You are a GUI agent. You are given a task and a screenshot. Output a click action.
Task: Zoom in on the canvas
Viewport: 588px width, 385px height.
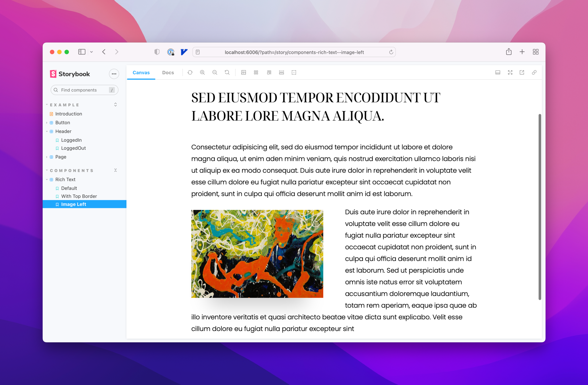click(202, 72)
